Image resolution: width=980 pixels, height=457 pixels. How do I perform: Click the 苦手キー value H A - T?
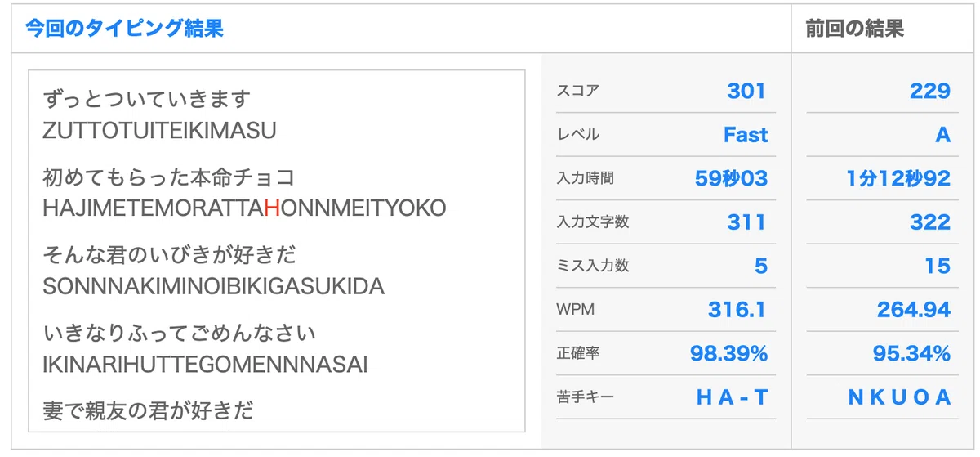click(733, 397)
